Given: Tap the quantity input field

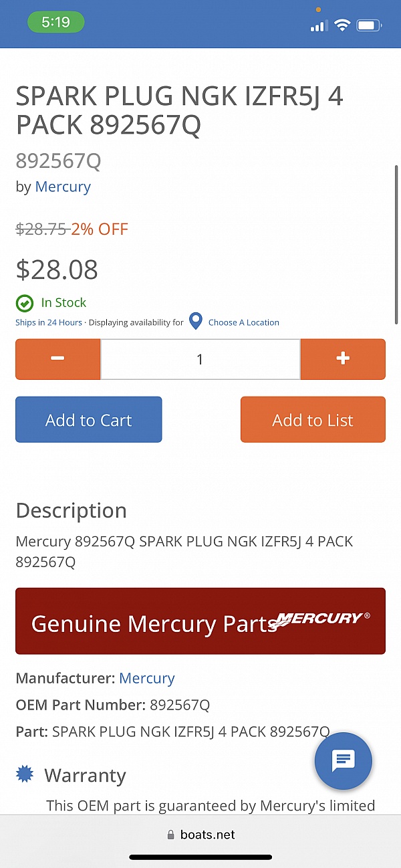Looking at the screenshot, I should [x=200, y=359].
